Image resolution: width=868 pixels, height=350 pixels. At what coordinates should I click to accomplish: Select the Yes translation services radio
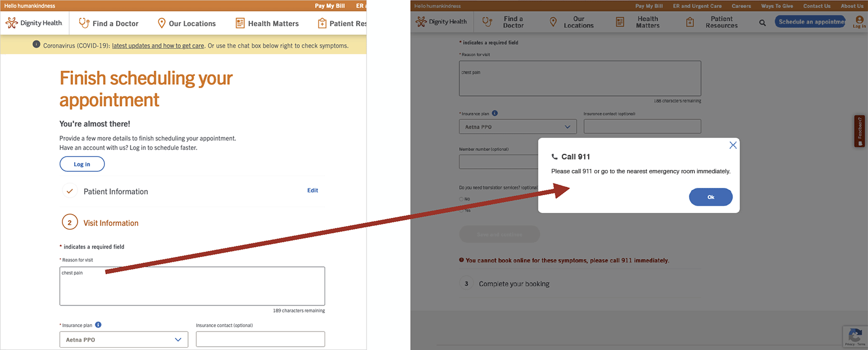point(461,210)
